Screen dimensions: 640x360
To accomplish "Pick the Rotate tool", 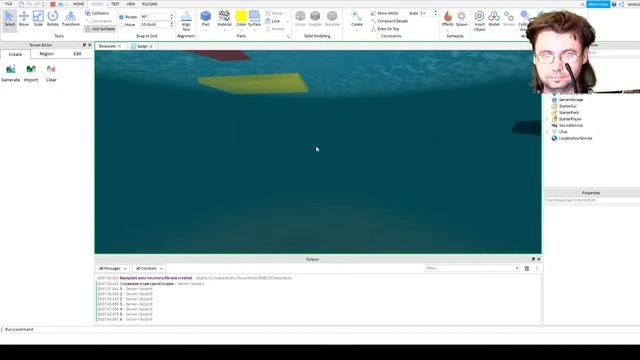I will click(x=53, y=19).
